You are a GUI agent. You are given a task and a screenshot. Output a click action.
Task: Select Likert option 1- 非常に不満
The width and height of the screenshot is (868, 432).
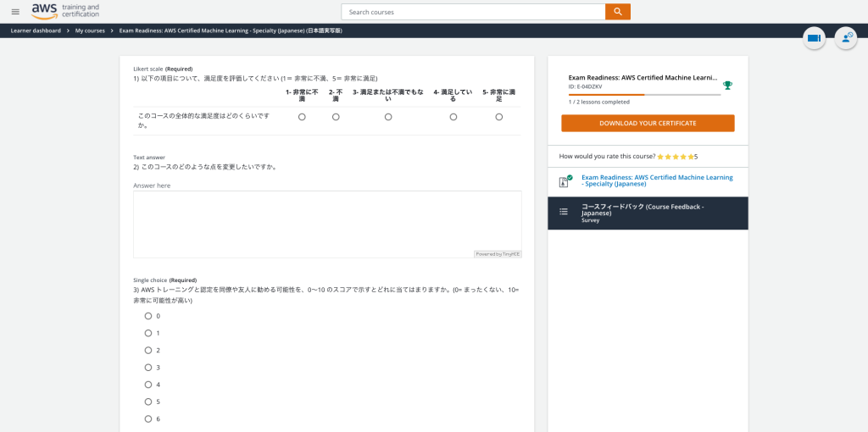tap(302, 117)
